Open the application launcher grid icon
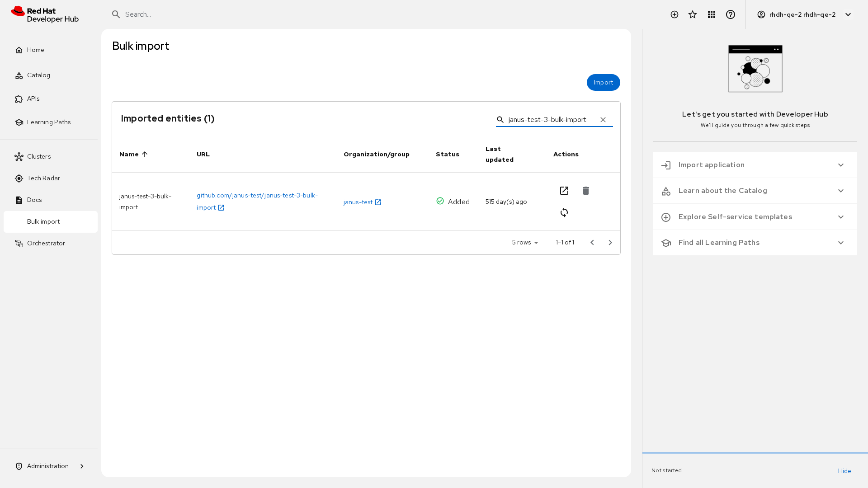The image size is (868, 488). coord(712,14)
